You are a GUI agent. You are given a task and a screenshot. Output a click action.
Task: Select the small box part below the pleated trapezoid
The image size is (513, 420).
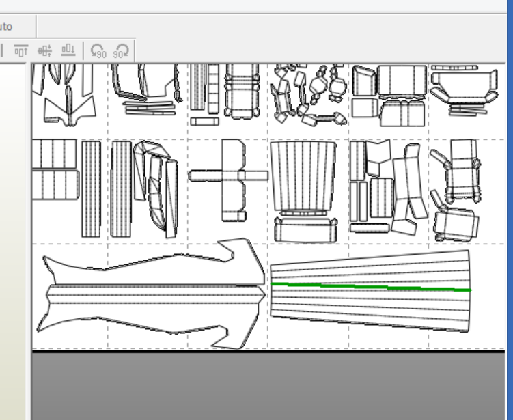[x=306, y=230]
